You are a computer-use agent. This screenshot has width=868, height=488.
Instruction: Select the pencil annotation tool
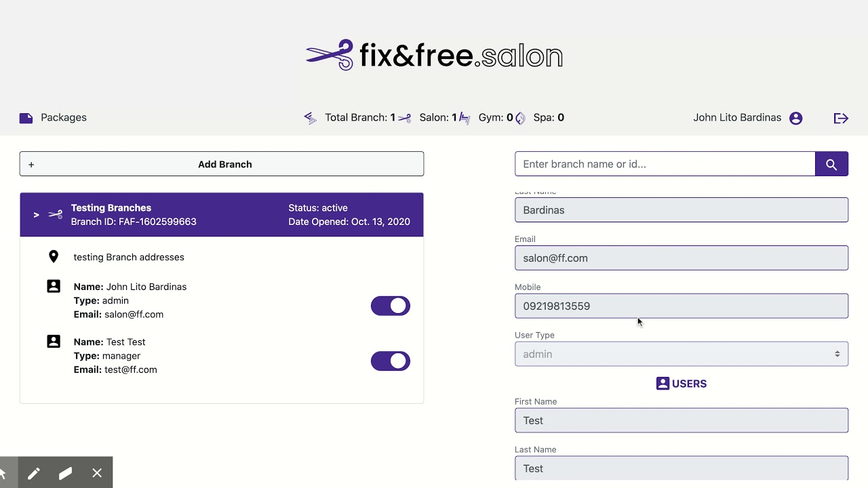[x=33, y=473]
